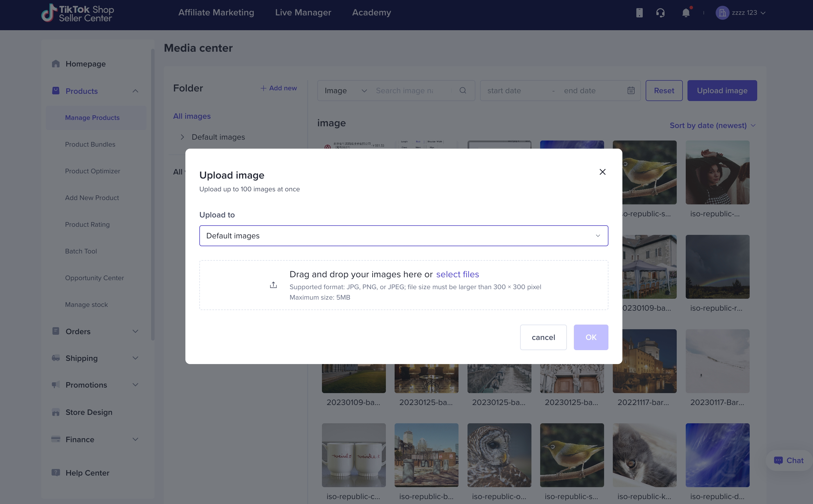Open the Chat bubble widget
813x504 pixels.
(x=789, y=460)
